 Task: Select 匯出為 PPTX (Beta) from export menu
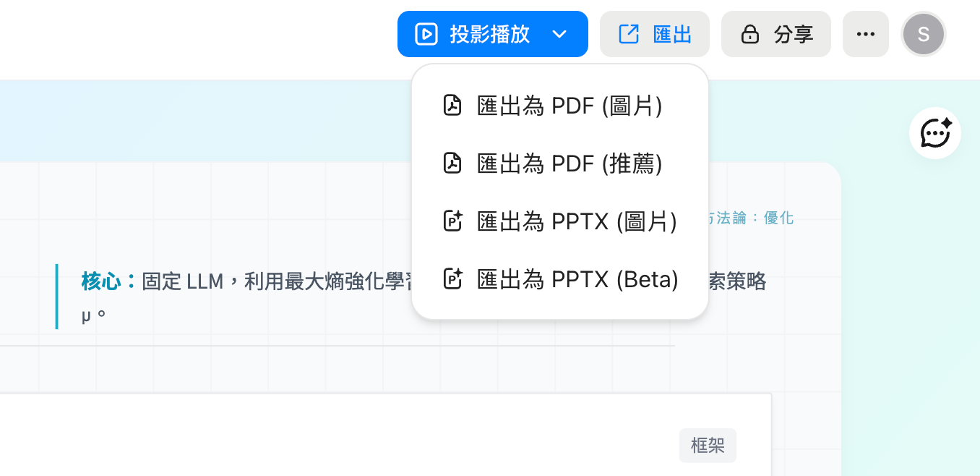577,279
